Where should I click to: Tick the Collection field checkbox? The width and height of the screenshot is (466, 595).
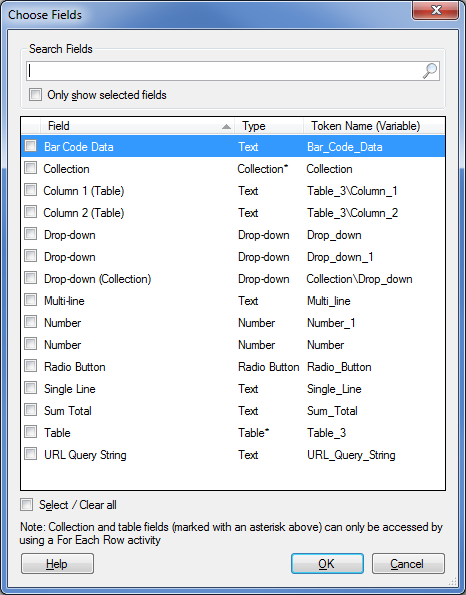point(30,168)
